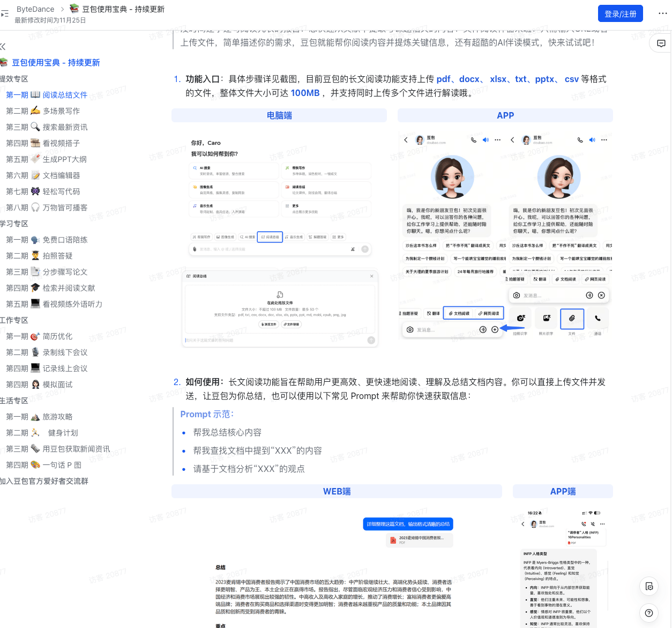Image resolution: width=672 pixels, height=628 pixels.
Task: Click the APP端 table header
Action: click(x=563, y=491)
